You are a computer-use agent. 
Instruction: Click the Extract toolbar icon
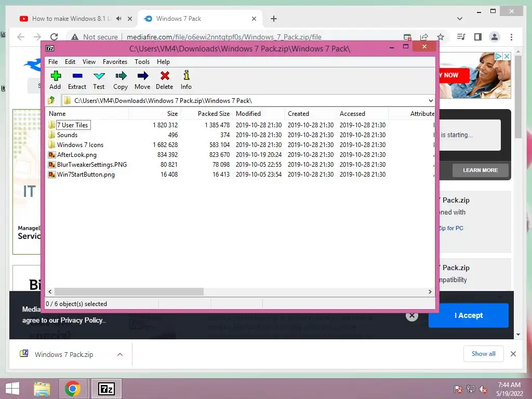pos(77,76)
